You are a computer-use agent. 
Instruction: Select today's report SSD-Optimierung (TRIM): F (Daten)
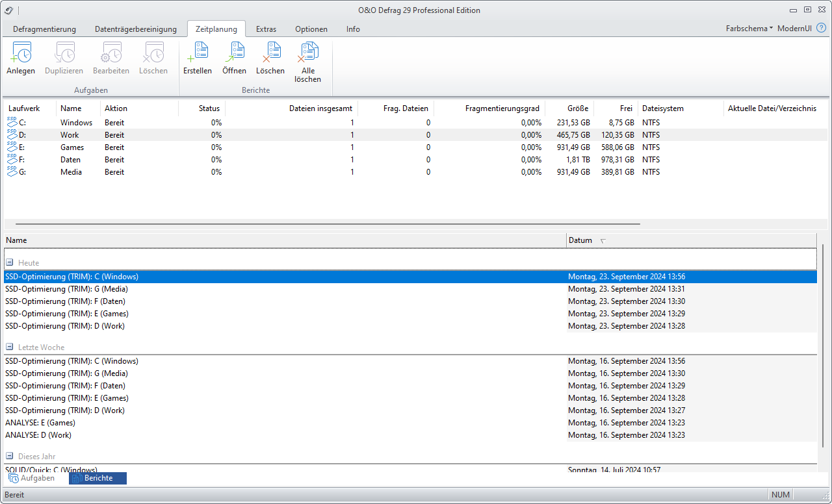pos(410,301)
